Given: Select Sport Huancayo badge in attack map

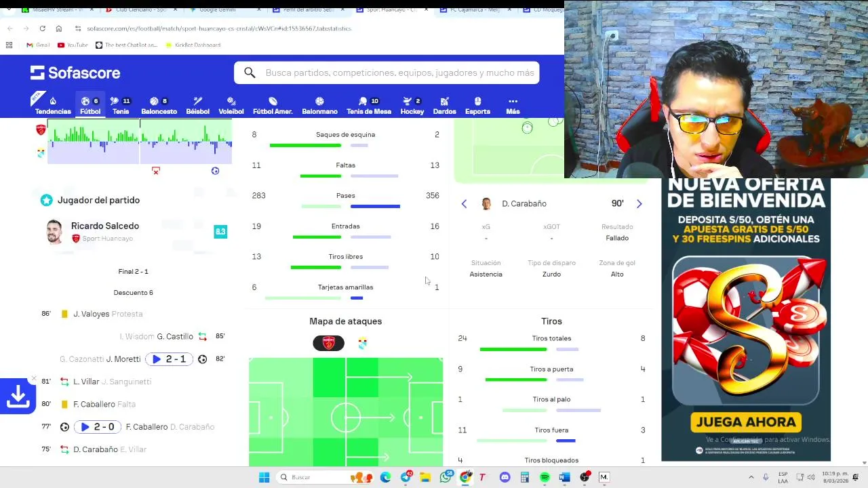Looking at the screenshot, I should click(x=328, y=343).
